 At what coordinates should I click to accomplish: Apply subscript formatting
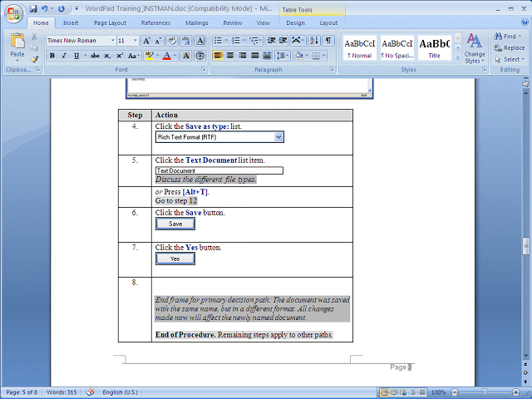[x=107, y=56]
